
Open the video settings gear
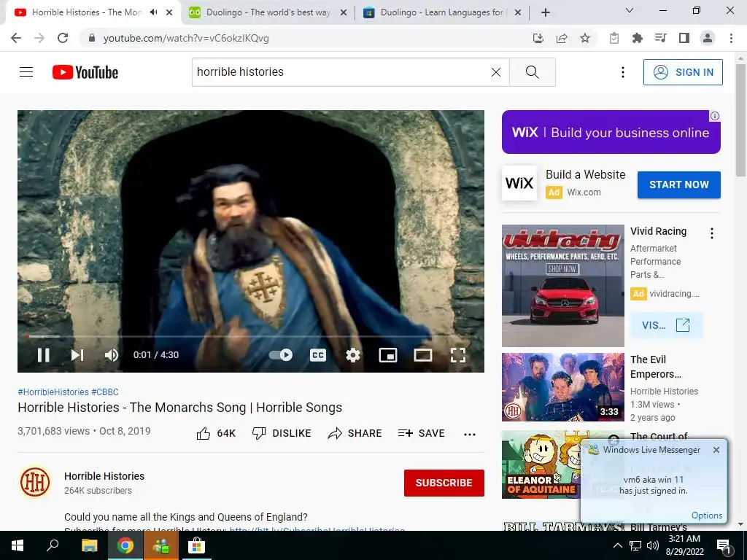click(353, 355)
